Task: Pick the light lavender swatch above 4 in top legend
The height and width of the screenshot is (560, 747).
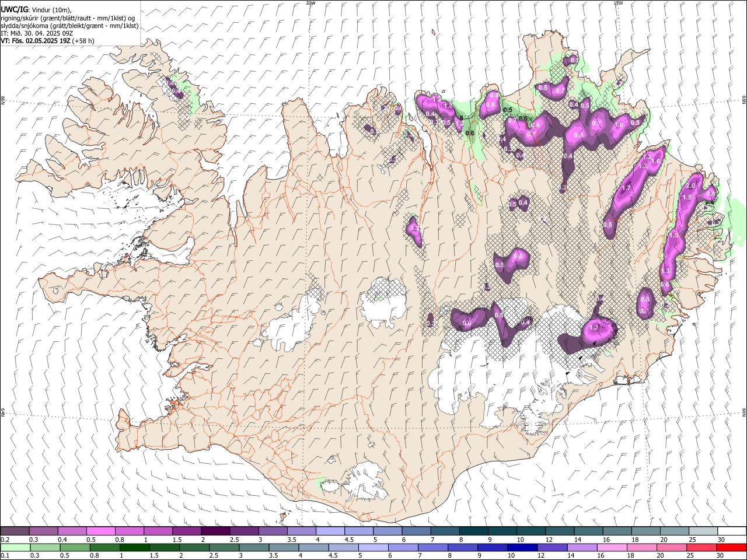Action: (330, 531)
